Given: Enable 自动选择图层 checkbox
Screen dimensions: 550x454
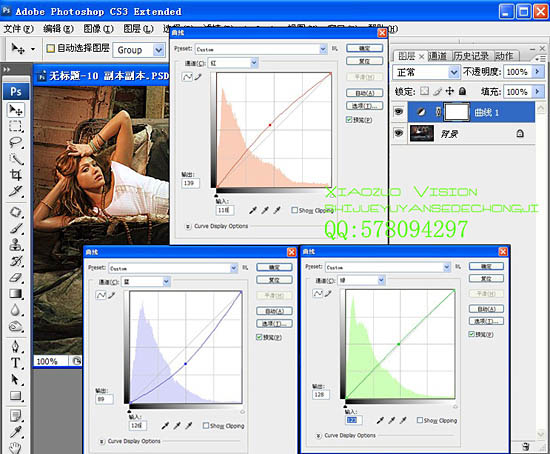Looking at the screenshot, I should coord(51,48).
